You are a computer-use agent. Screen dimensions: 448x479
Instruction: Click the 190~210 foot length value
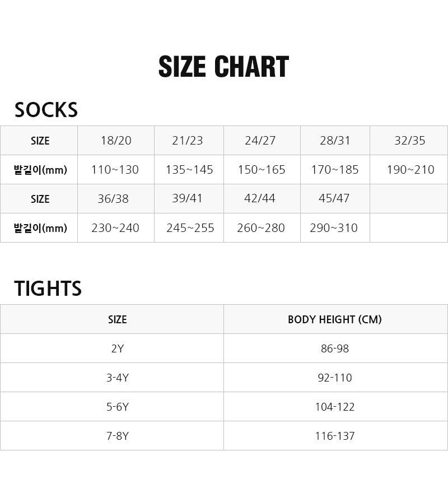click(410, 170)
